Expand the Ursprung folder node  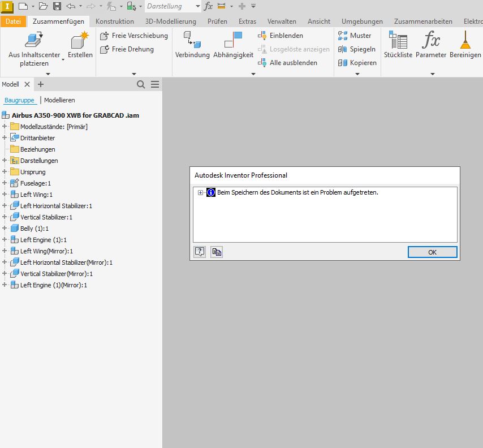pos(5,171)
